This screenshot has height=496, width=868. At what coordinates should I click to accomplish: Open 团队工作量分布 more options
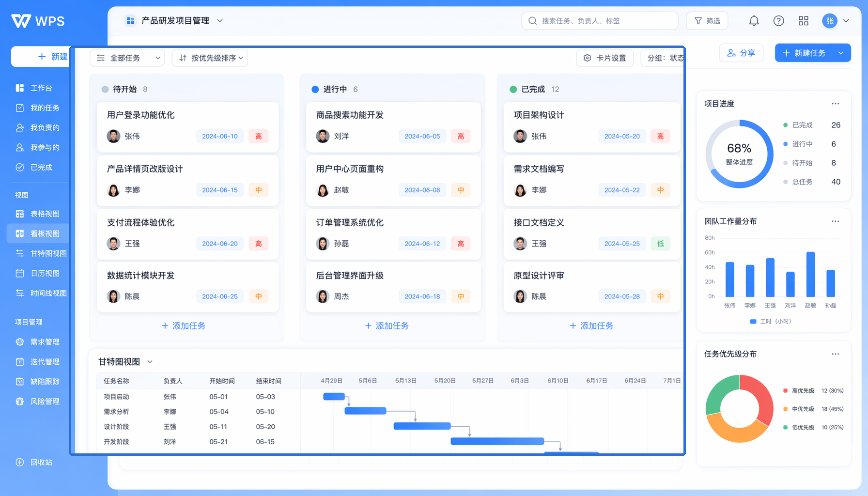click(836, 221)
